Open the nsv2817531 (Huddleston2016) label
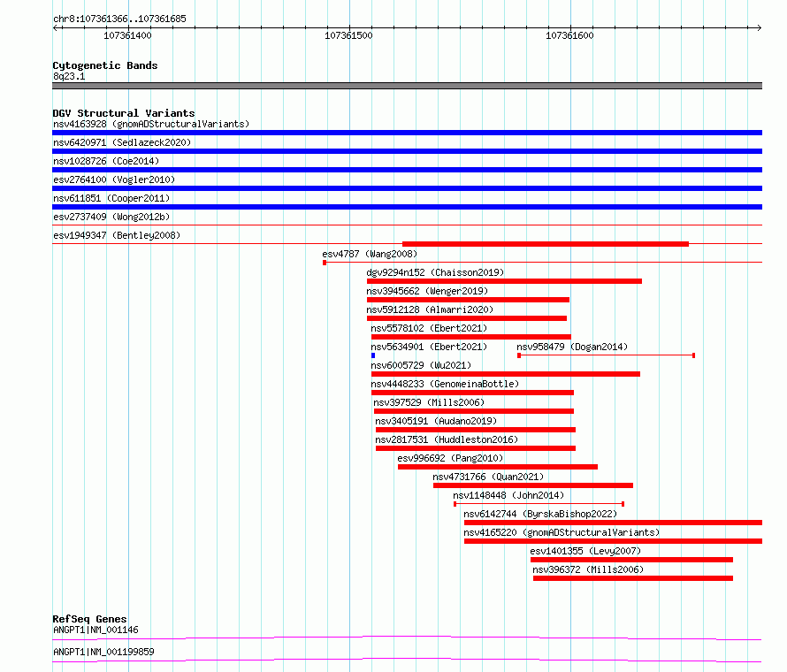The width and height of the screenshot is (787, 672). pos(447,439)
